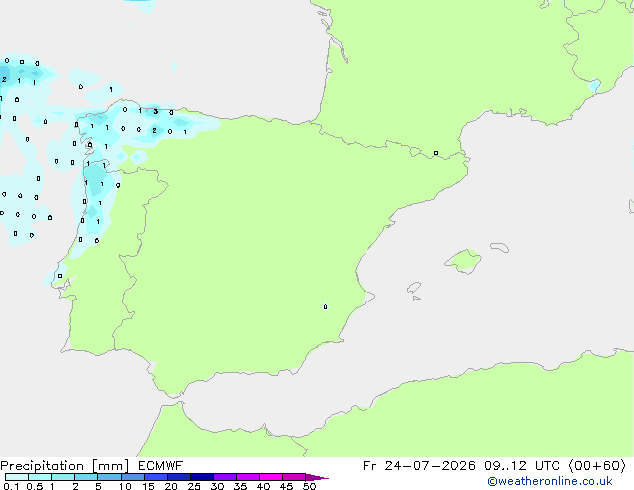Pick the legend swatch between 30 and 35

pyautogui.click(x=224, y=477)
